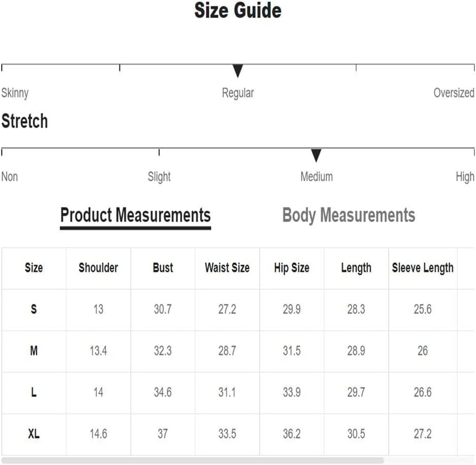The height and width of the screenshot is (465, 476).
Task: Select the XL size row label
Action: (34, 434)
